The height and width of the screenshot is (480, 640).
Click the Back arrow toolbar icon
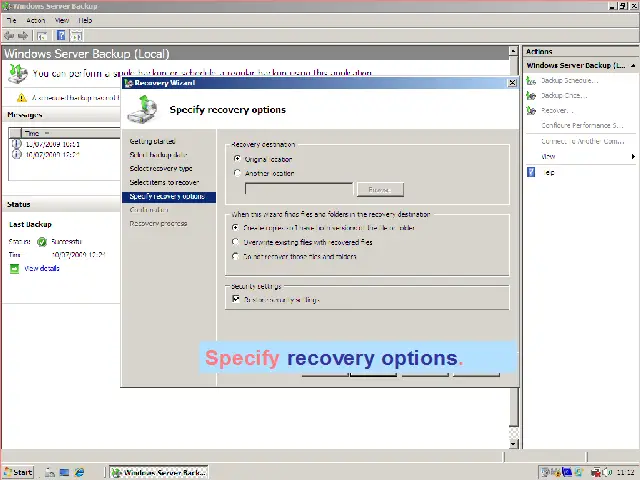coord(9,36)
